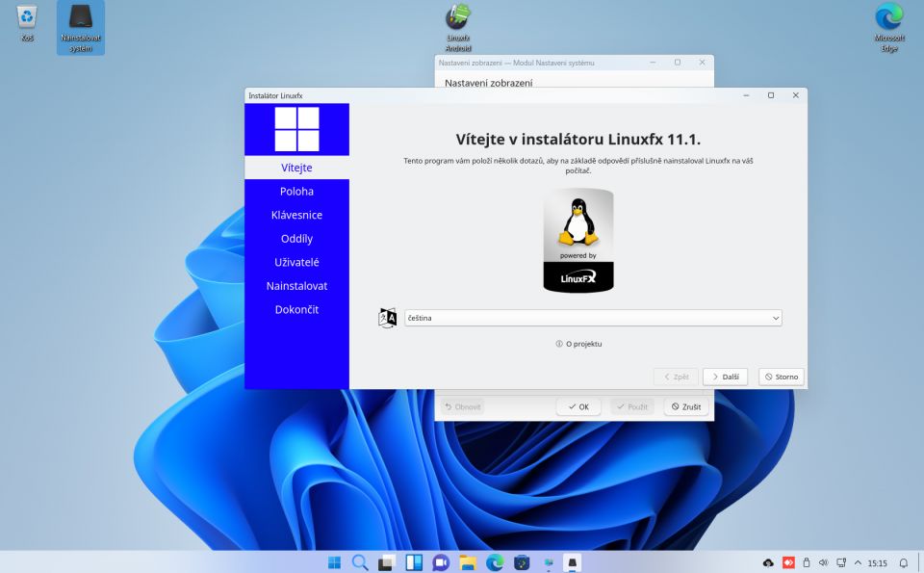Minimize the Nastavení zobrazení window
924x573 pixels.
pos(653,62)
